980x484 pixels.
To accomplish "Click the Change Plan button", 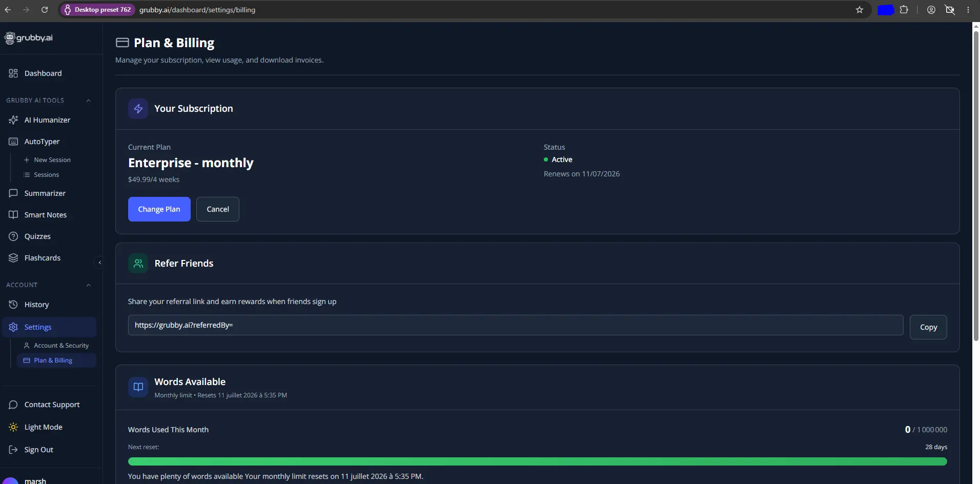I will 159,209.
